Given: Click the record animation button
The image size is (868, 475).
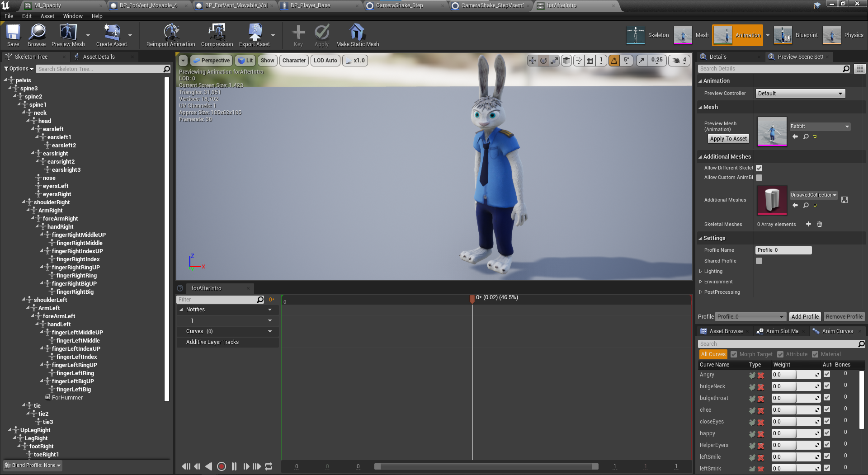Looking at the screenshot, I should [222, 466].
